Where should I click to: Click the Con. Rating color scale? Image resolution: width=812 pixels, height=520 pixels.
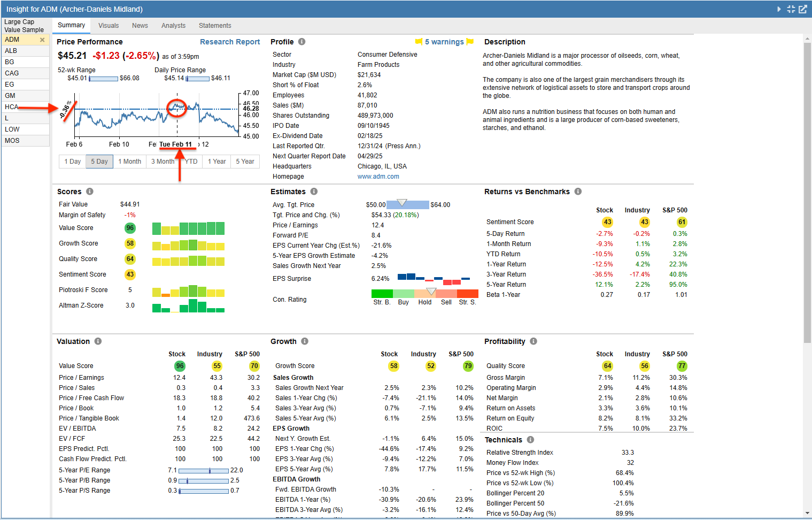[425, 293]
